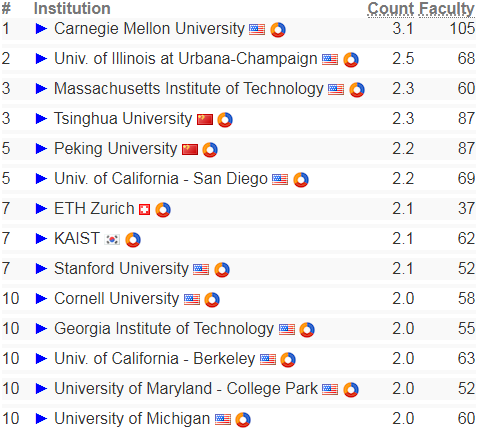
Task: Open the University of Michigan pie chart icon
Action: pos(243,420)
